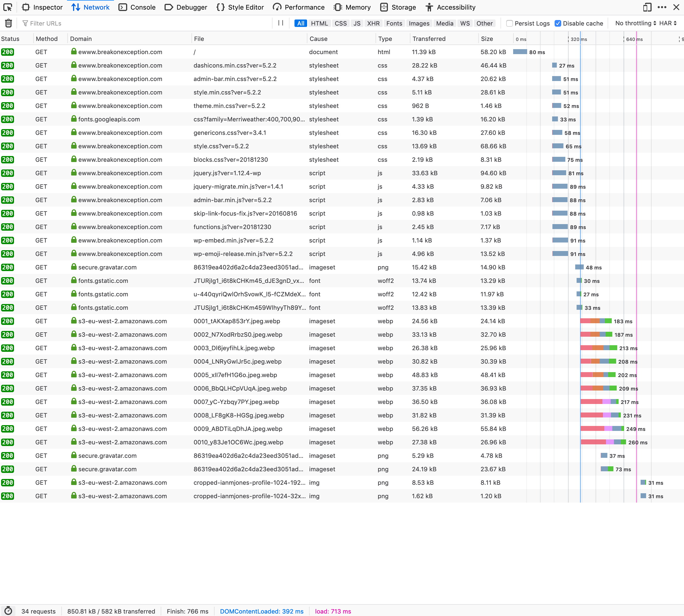The image size is (684, 616).
Task: Click the 200 status badge on theme.min.css row
Action: [7, 106]
